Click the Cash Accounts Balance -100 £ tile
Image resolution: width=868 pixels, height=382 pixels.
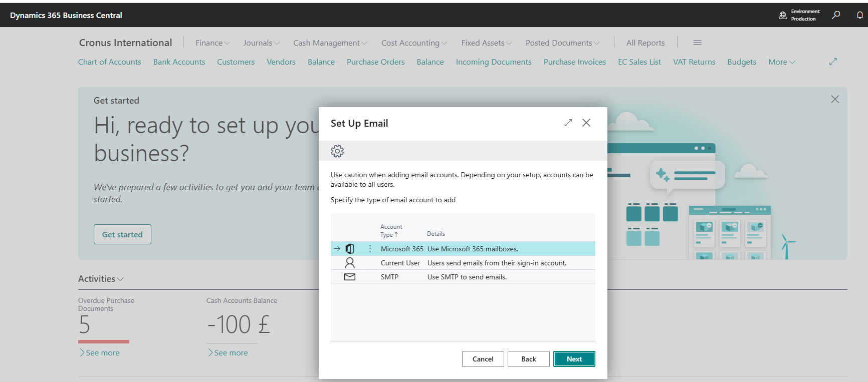[239, 325]
